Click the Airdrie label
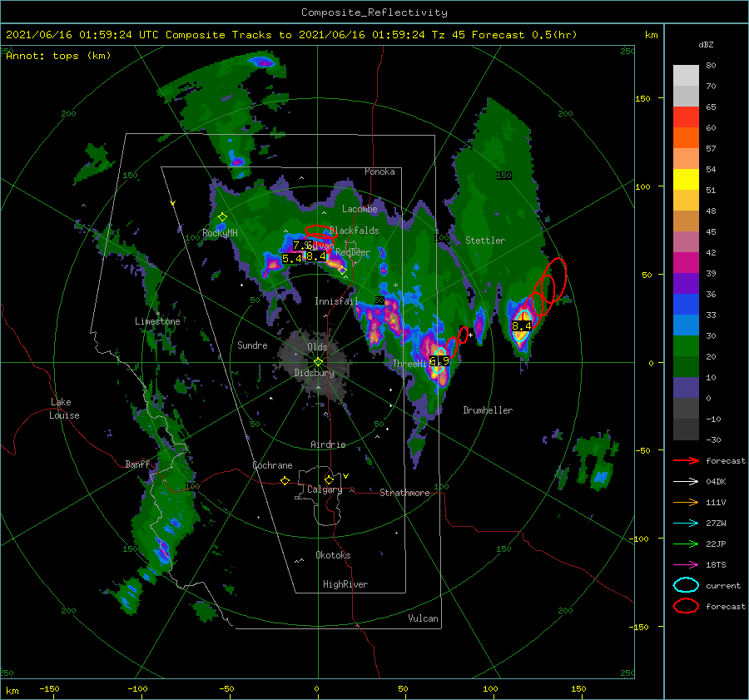 click(x=328, y=444)
